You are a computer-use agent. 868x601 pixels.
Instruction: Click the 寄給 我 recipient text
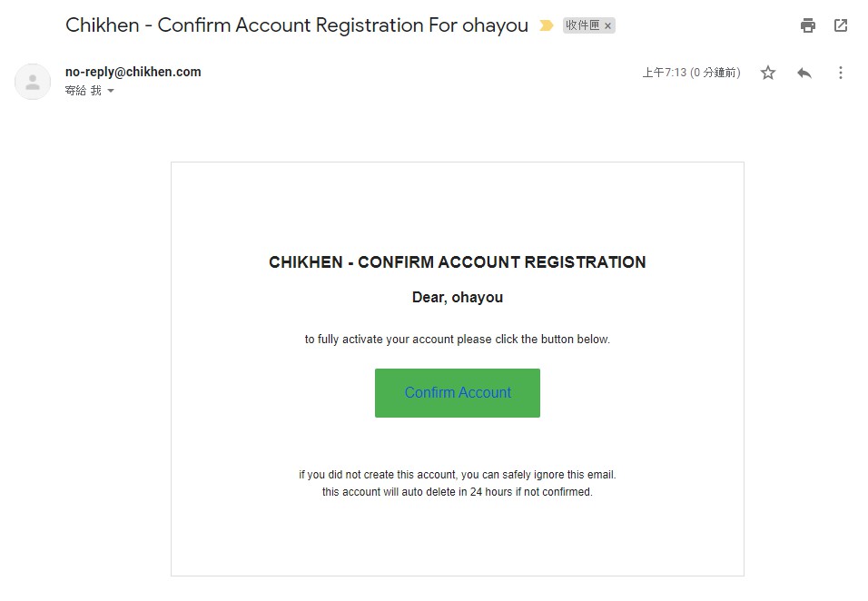83,91
